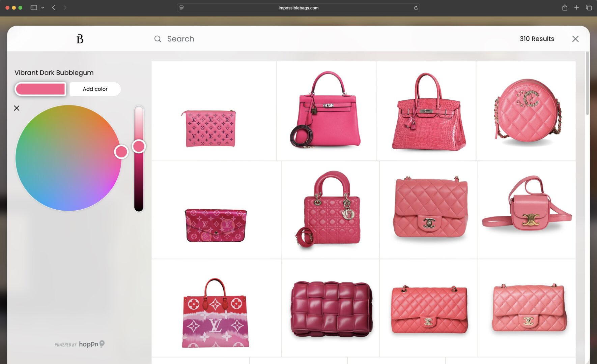The height and width of the screenshot is (364, 597).
Task: Click the website settings icon in address bar
Action: click(181, 8)
